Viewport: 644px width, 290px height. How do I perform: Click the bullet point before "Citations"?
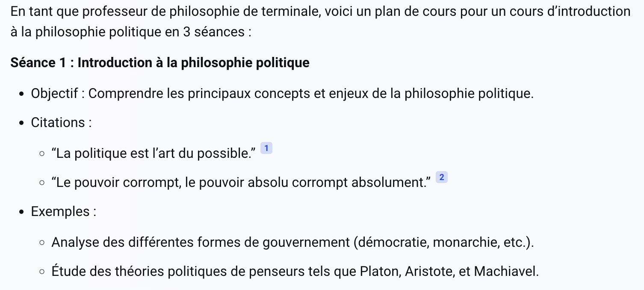coord(22,123)
